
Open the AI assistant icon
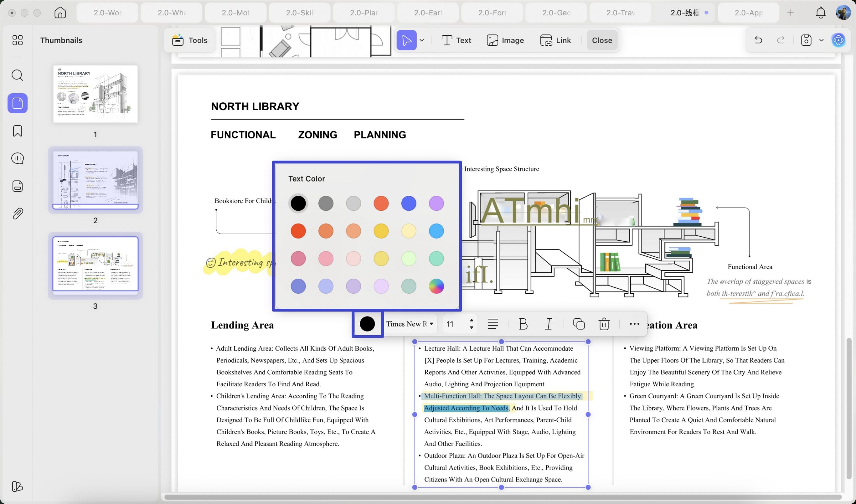click(838, 40)
